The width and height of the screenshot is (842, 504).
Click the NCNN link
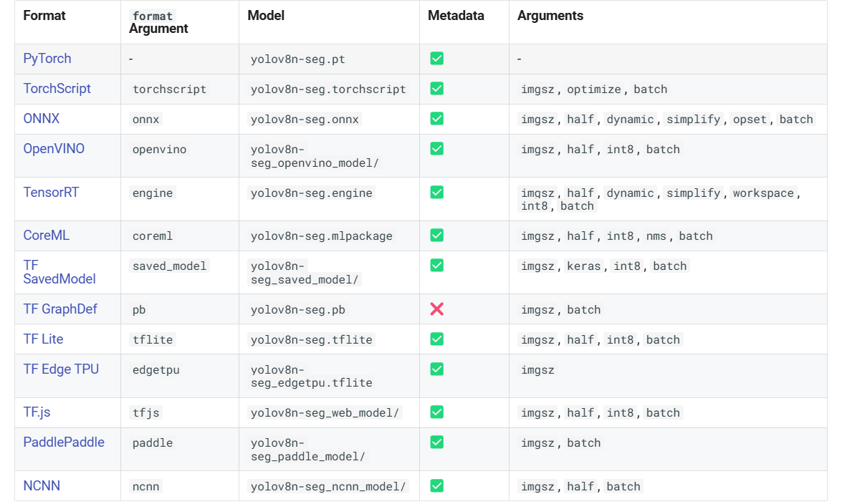point(42,486)
